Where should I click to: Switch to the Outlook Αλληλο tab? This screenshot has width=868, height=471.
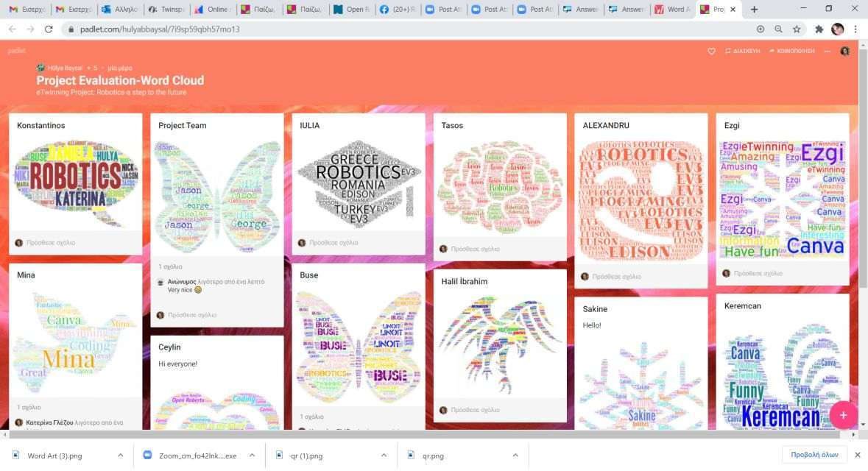pos(120,10)
